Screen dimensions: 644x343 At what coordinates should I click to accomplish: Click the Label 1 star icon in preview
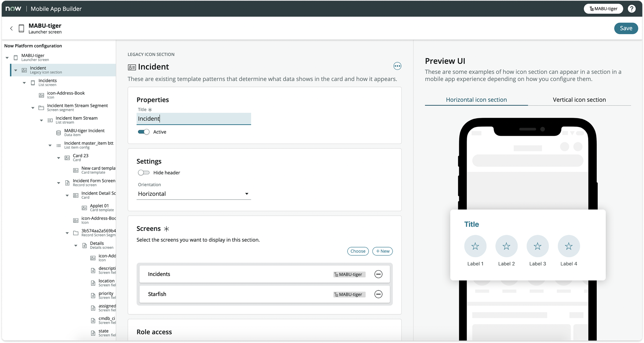point(475,246)
